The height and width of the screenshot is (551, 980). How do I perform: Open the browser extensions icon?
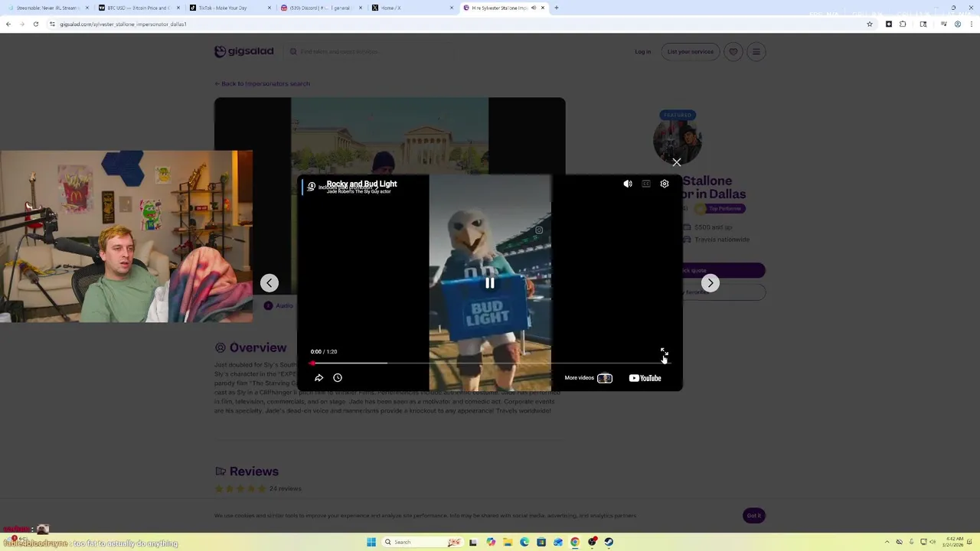point(903,24)
